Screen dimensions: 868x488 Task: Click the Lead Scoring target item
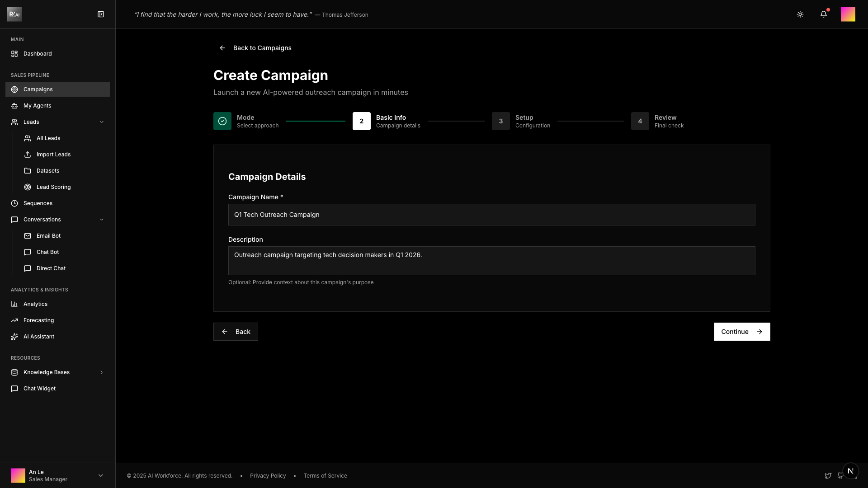coord(53,187)
